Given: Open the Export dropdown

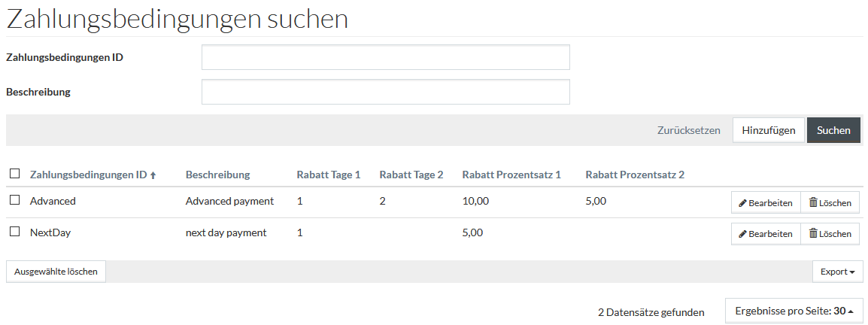Looking at the screenshot, I should point(837,272).
